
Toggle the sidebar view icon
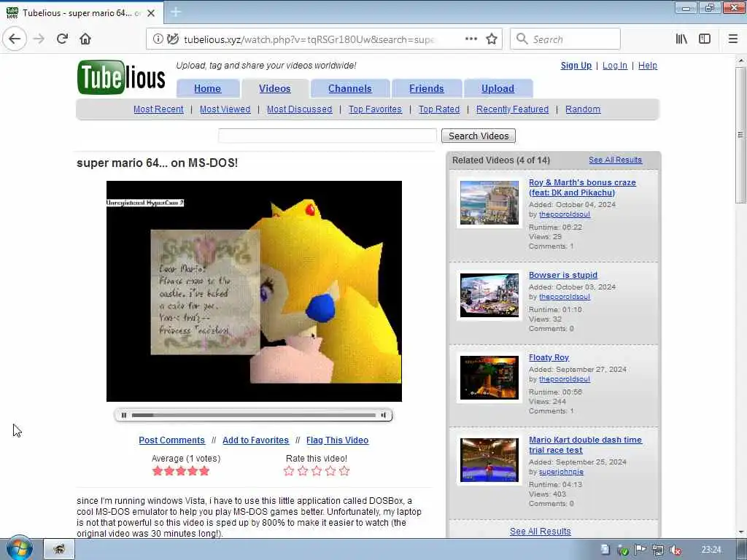(x=705, y=39)
